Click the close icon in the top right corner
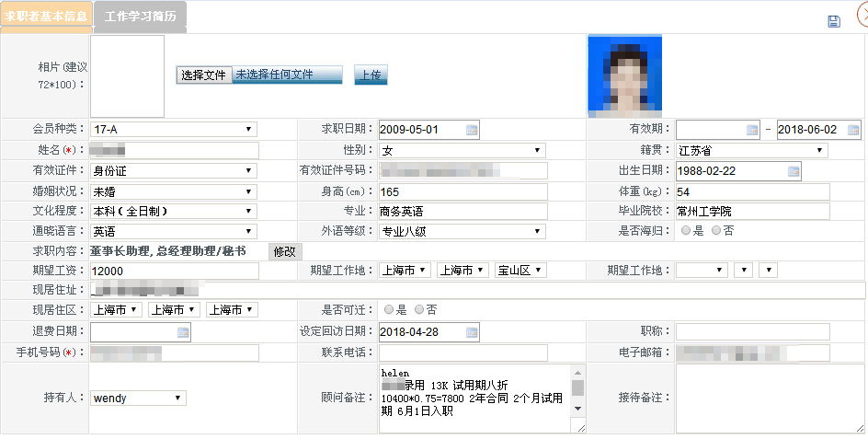Viewport: 868px width, 439px height. click(x=863, y=16)
